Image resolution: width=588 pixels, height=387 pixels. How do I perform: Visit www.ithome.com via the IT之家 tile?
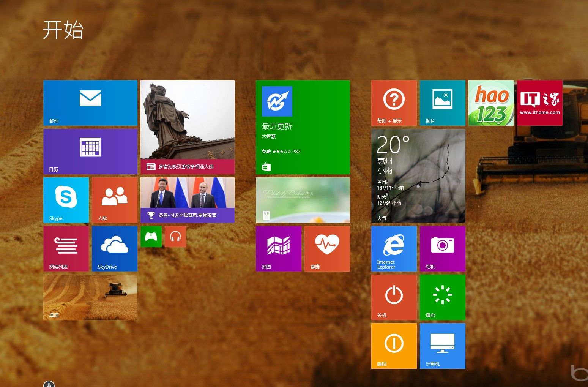pyautogui.click(x=539, y=103)
